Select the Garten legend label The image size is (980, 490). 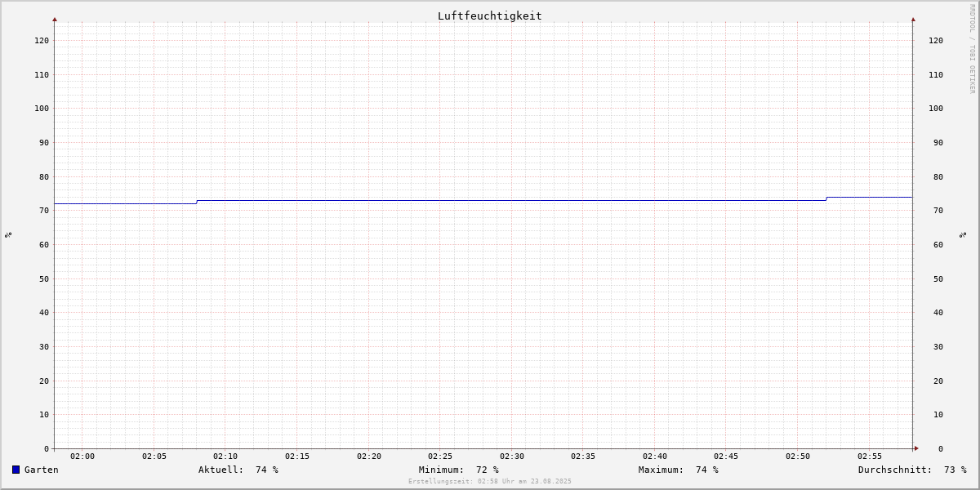click(42, 470)
